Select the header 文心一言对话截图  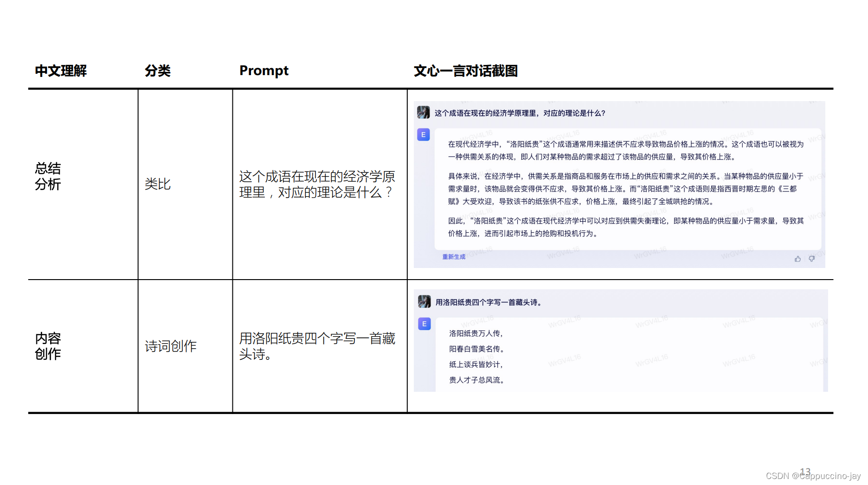click(465, 71)
